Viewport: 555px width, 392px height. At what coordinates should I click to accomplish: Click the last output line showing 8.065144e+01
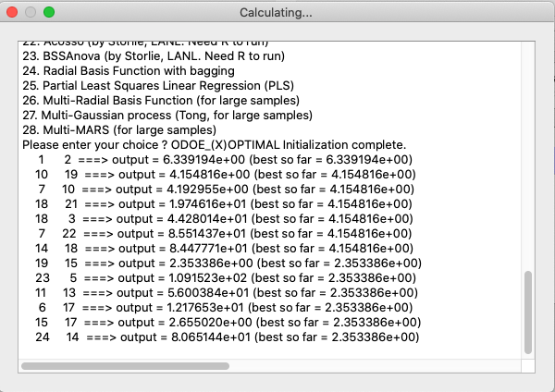click(228, 337)
